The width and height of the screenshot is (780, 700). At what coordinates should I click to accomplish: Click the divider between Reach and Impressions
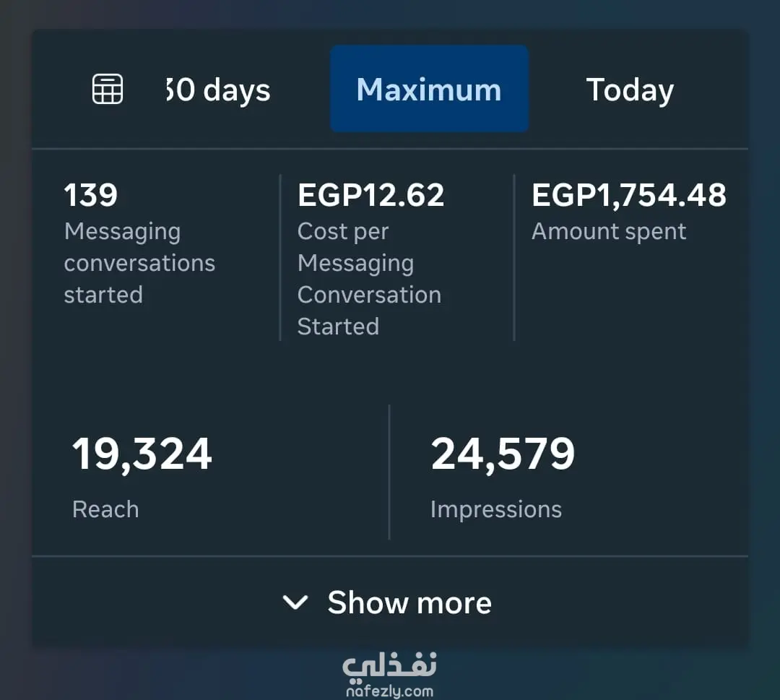point(389,472)
